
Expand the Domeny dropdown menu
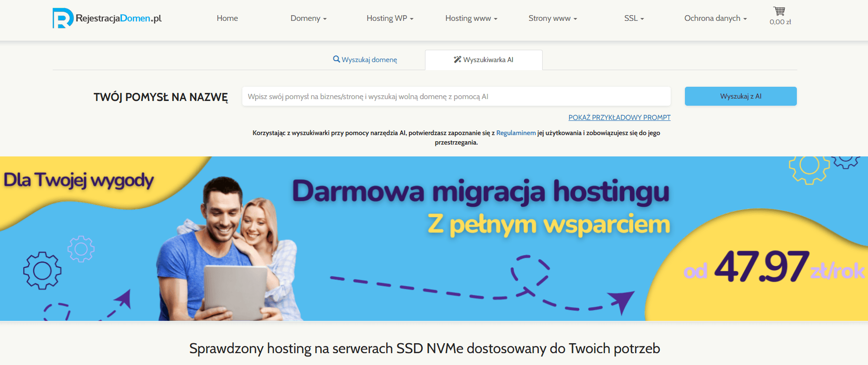pyautogui.click(x=308, y=18)
